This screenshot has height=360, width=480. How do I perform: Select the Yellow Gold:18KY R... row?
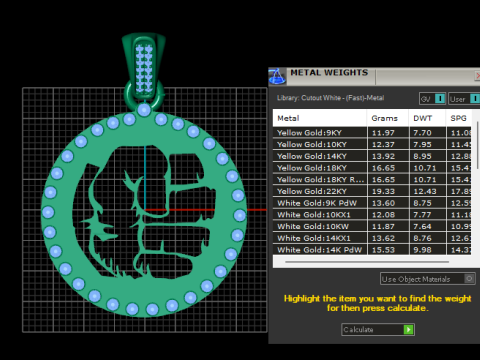pos(372,179)
